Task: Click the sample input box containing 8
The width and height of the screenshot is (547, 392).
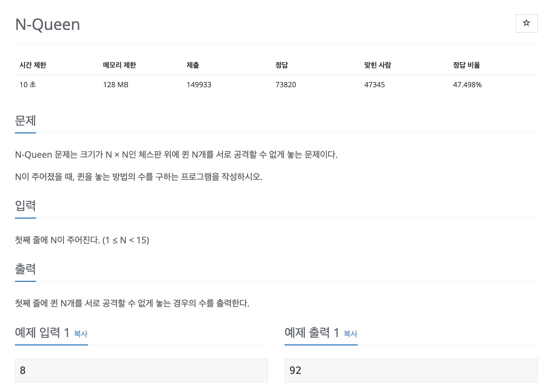Action: point(141,370)
